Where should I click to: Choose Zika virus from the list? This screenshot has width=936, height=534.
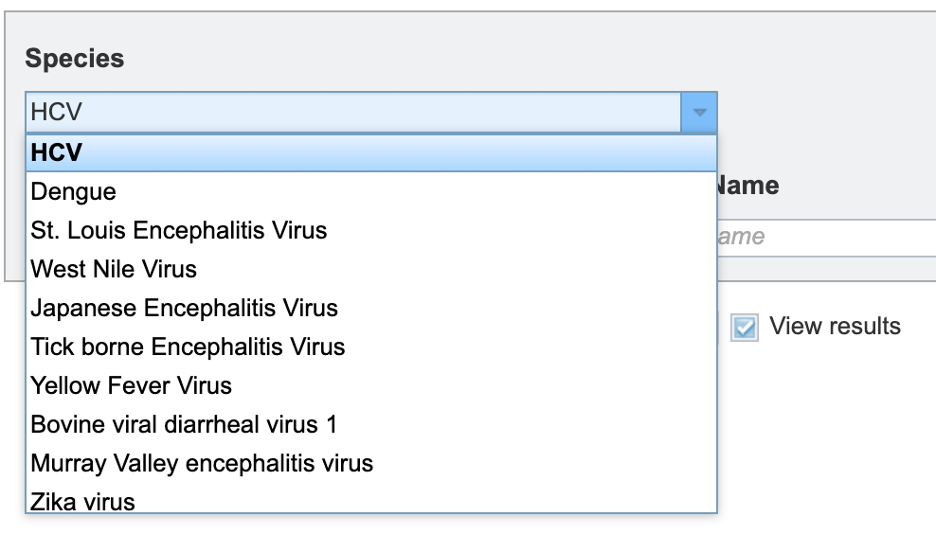(x=371, y=499)
